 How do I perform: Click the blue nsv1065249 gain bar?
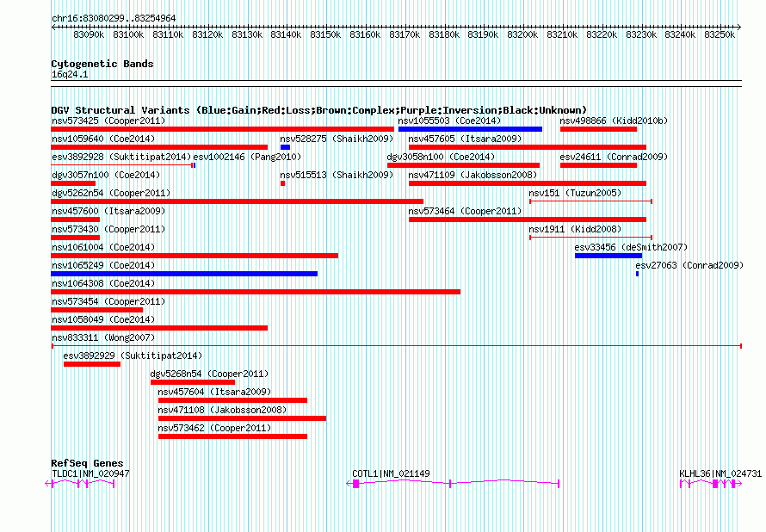(184, 274)
